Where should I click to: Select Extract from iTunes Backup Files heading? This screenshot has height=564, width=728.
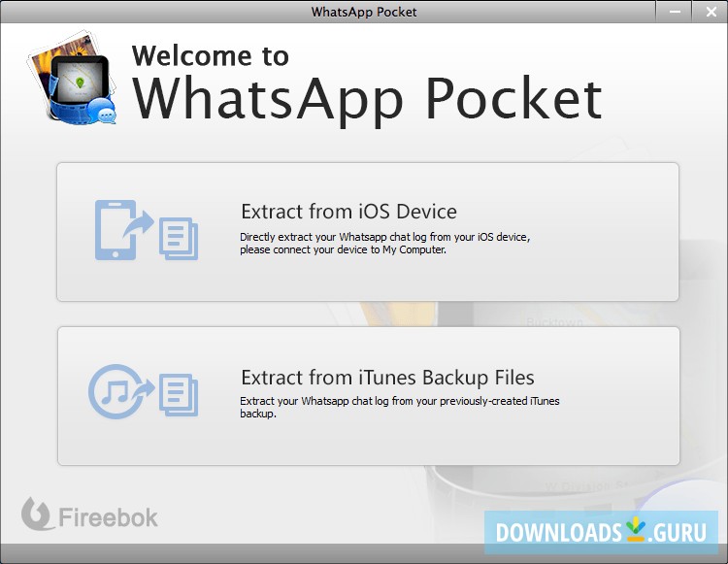click(x=387, y=378)
